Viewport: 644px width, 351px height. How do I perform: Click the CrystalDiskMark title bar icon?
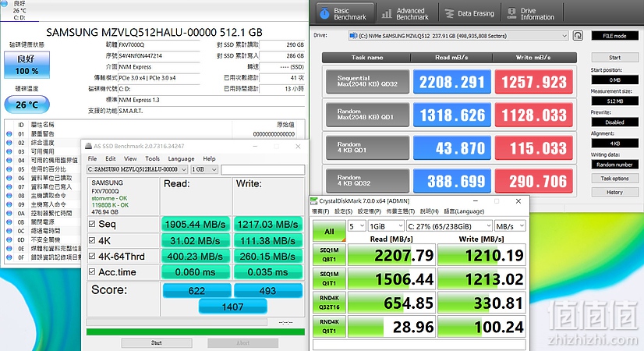click(x=314, y=201)
